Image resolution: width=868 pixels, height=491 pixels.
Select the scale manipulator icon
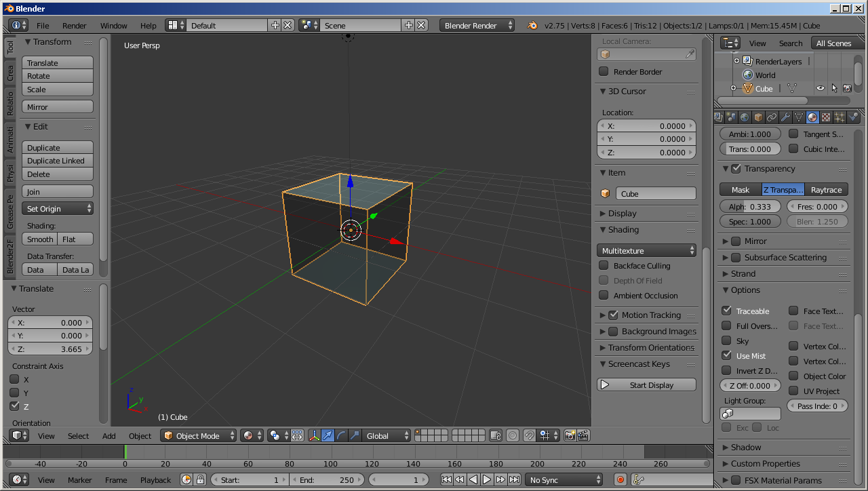(355, 435)
